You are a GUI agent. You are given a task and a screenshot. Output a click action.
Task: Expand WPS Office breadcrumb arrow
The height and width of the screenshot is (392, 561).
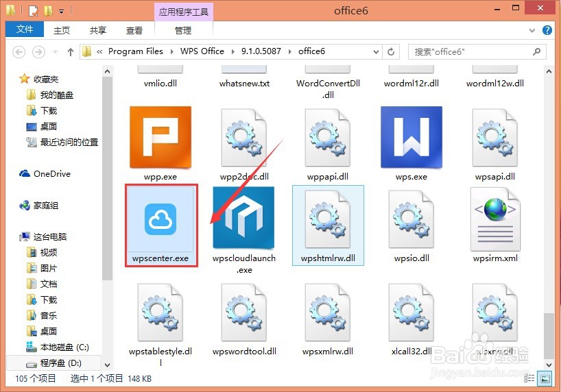pyautogui.click(x=233, y=52)
